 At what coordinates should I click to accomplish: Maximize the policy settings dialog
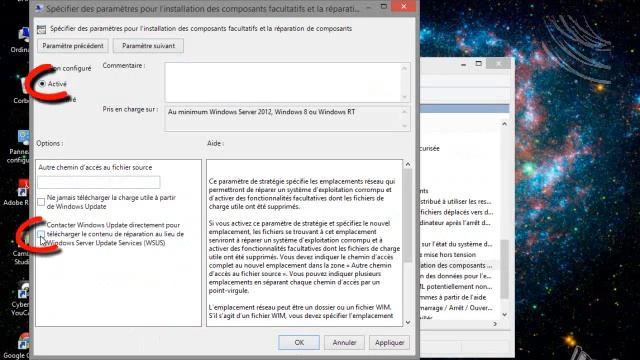pos(384,6)
